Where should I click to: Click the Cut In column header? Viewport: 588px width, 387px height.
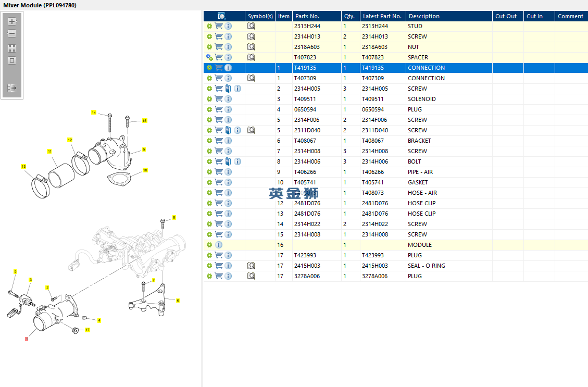pyautogui.click(x=539, y=16)
